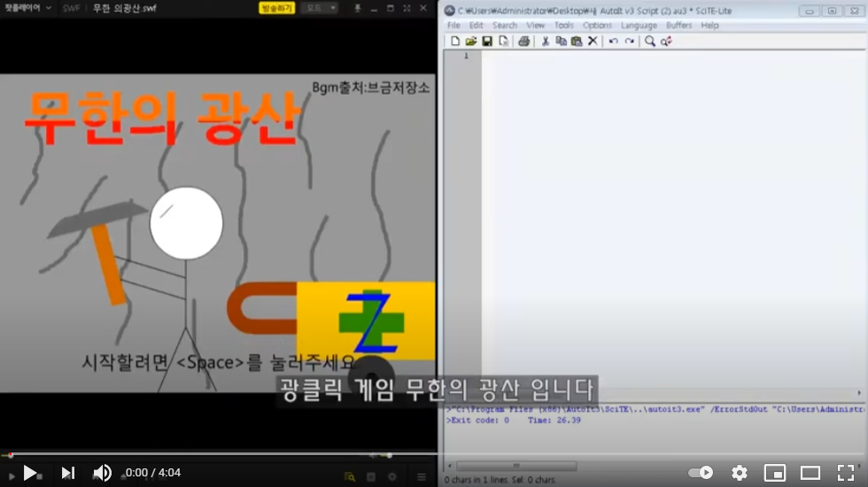The width and height of the screenshot is (868, 487).
Task: Click the SWF label in PotPlayer title
Action: [x=72, y=8]
